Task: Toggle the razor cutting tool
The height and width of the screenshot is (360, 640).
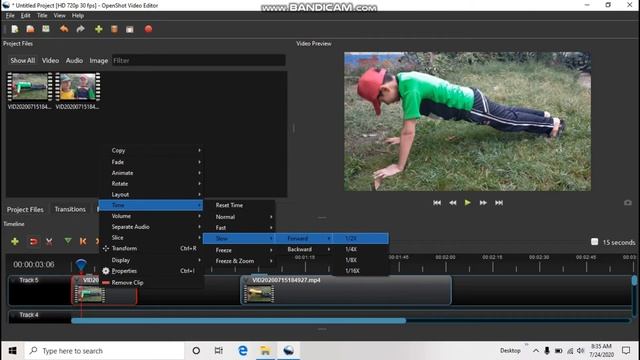Action: (49, 242)
